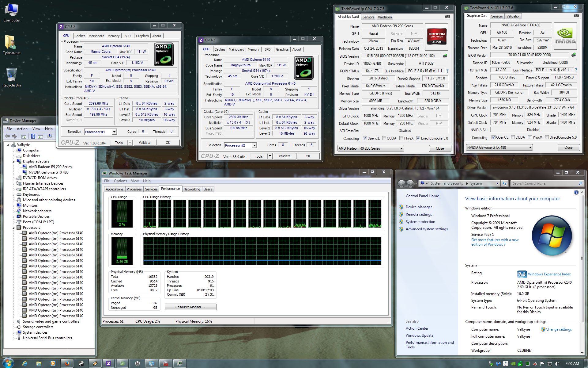
Task: Click the Resource Monitor button
Action: click(x=190, y=307)
